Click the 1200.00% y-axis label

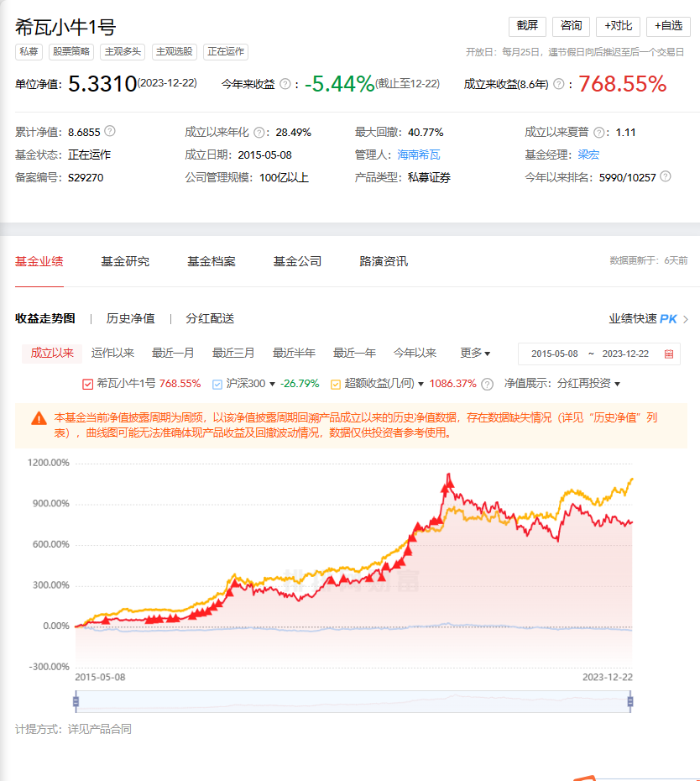tap(49, 463)
